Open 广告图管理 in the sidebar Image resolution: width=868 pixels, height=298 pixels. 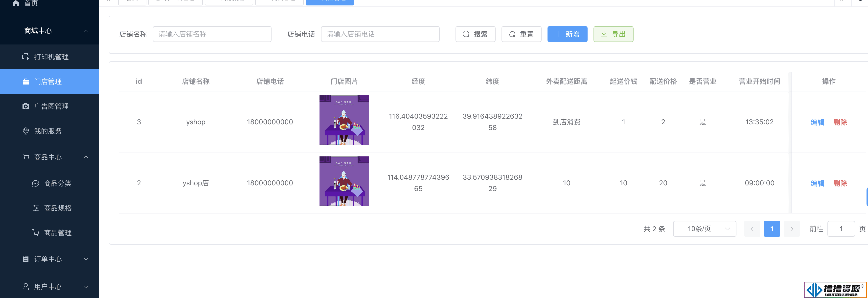(49, 106)
